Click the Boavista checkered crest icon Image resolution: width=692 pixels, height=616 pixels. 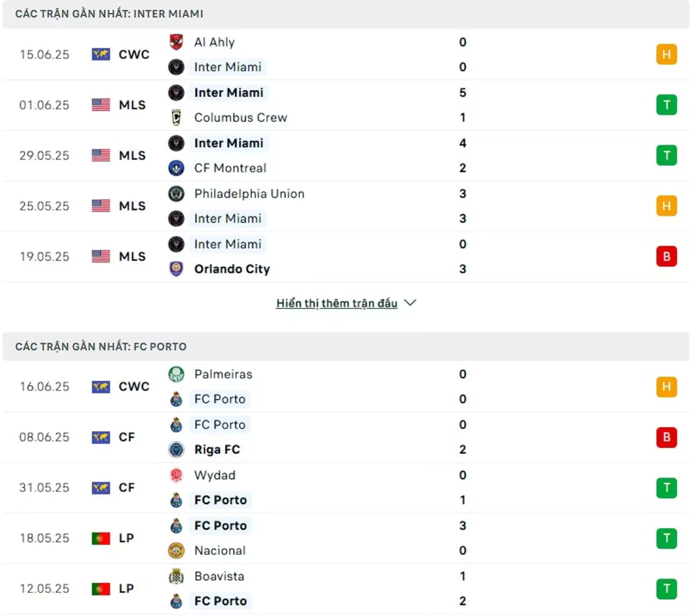pyautogui.click(x=176, y=576)
